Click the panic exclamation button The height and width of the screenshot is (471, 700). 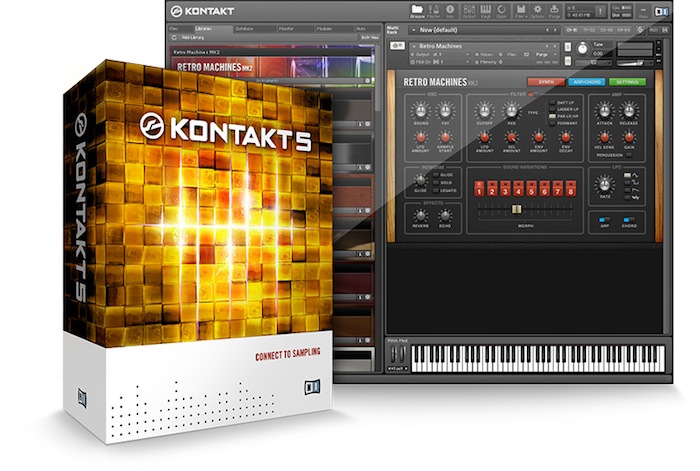tap(601, 11)
